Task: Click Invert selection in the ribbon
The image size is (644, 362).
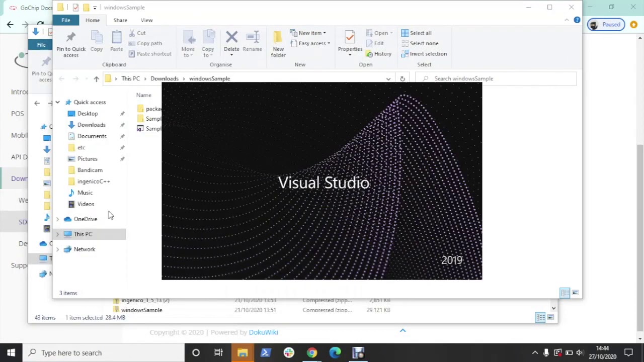Action: (x=424, y=54)
